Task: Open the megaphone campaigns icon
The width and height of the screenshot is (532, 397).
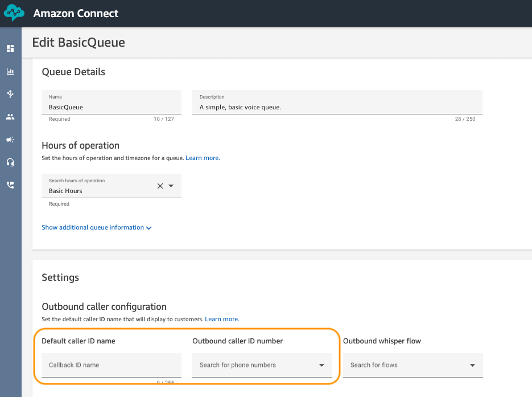Action: tap(10, 140)
